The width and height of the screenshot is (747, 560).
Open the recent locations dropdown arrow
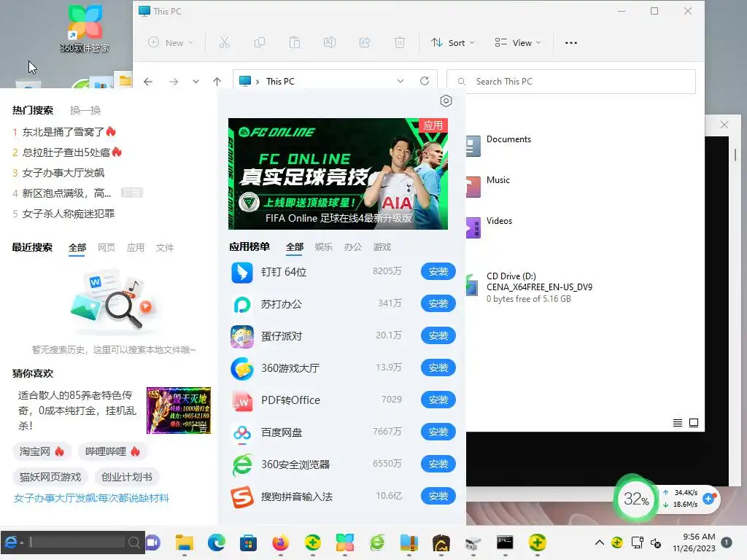pyautogui.click(x=196, y=82)
